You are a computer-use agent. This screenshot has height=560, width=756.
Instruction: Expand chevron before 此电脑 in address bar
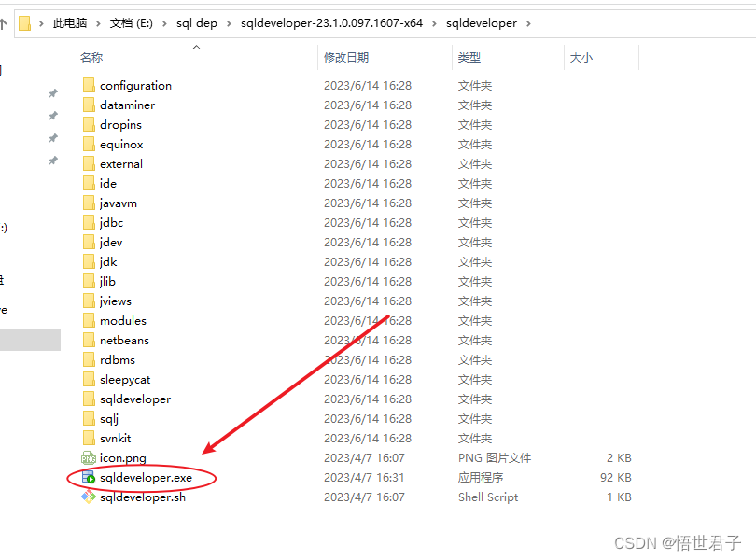pos(41,23)
